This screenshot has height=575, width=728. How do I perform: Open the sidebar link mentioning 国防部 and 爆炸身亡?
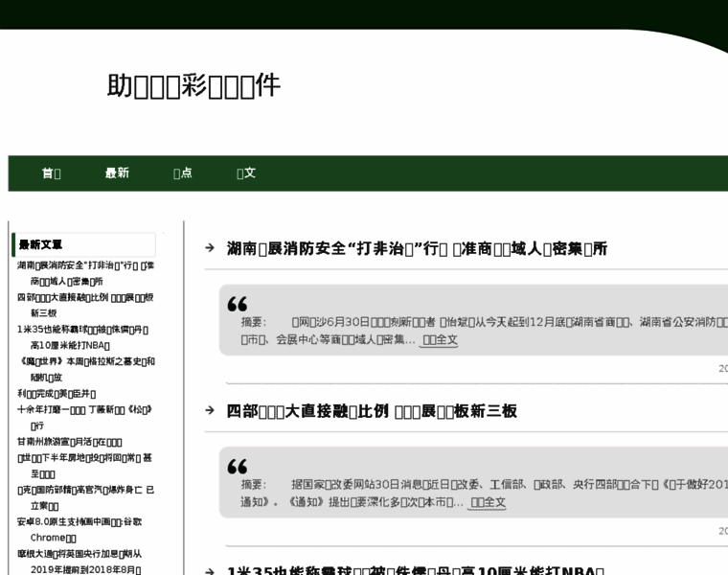pyautogui.click(x=85, y=498)
